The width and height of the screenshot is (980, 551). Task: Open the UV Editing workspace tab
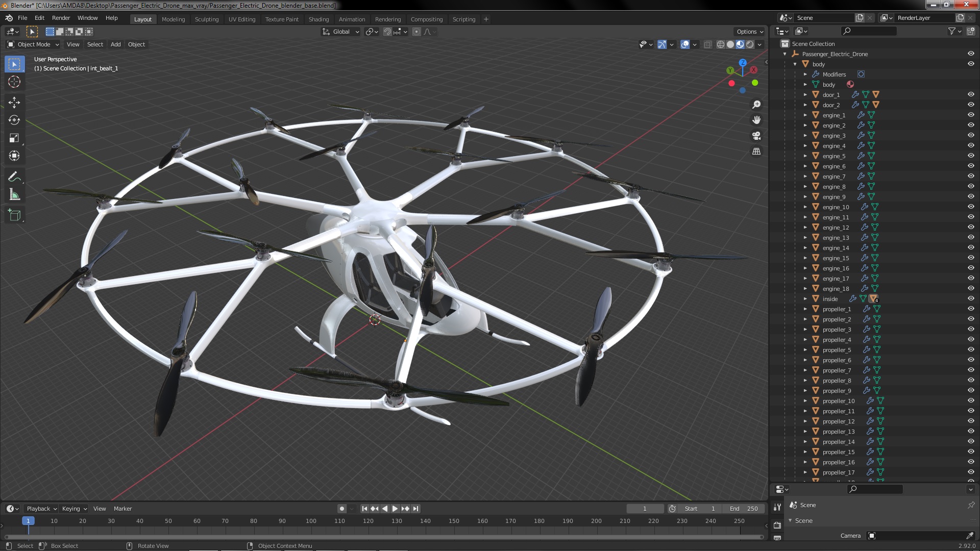pos(241,18)
